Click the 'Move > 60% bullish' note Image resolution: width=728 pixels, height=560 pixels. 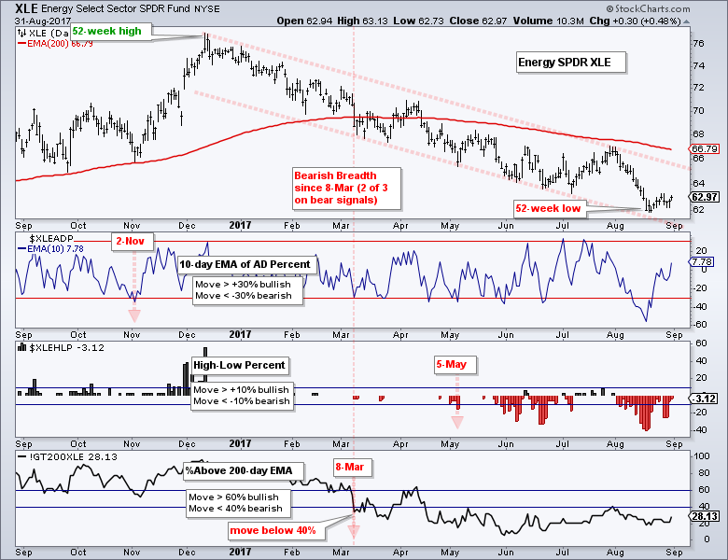pos(233,497)
